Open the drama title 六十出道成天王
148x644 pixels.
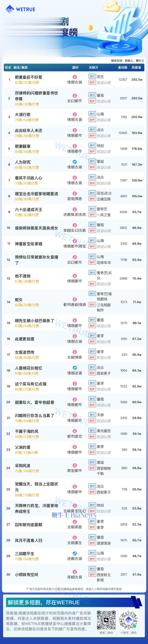(29, 210)
